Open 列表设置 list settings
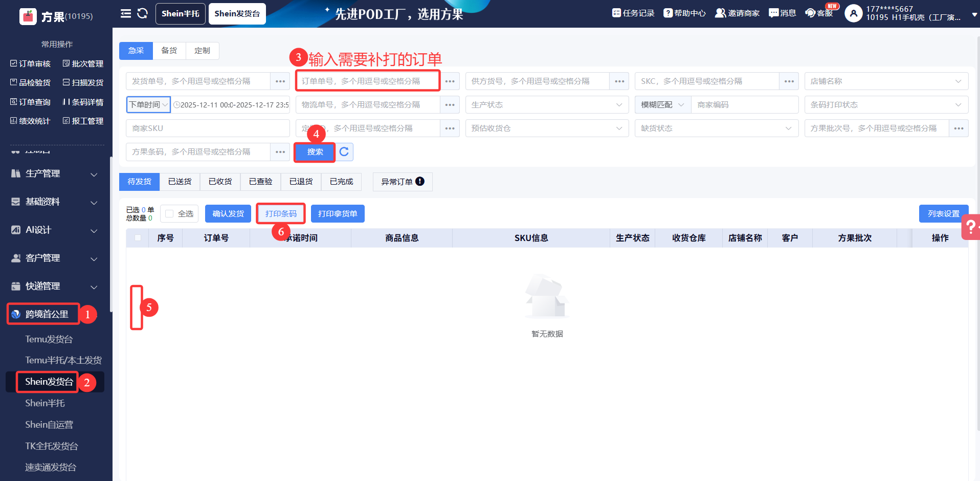980x481 pixels. 944,214
